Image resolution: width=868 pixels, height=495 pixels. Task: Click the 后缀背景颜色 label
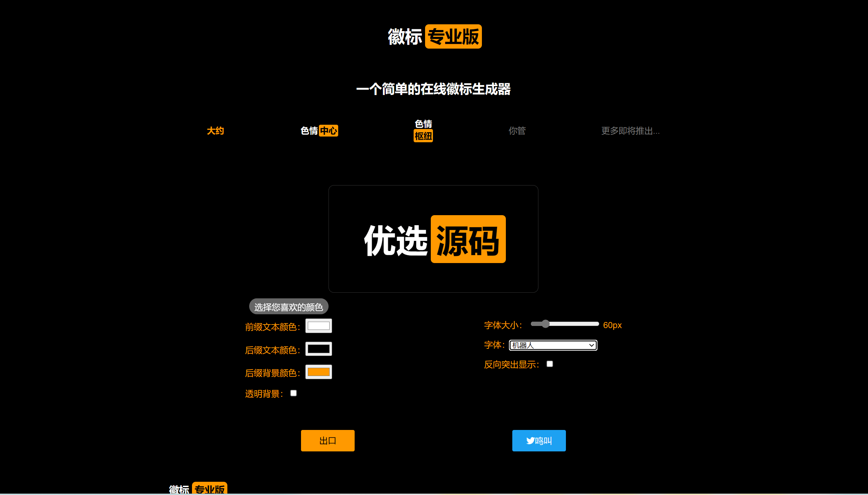[x=273, y=373]
